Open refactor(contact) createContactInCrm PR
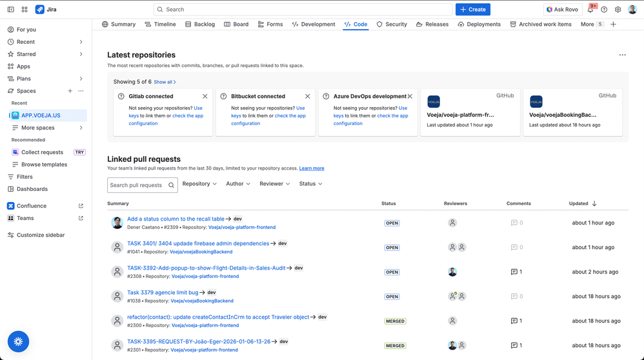 click(218, 317)
